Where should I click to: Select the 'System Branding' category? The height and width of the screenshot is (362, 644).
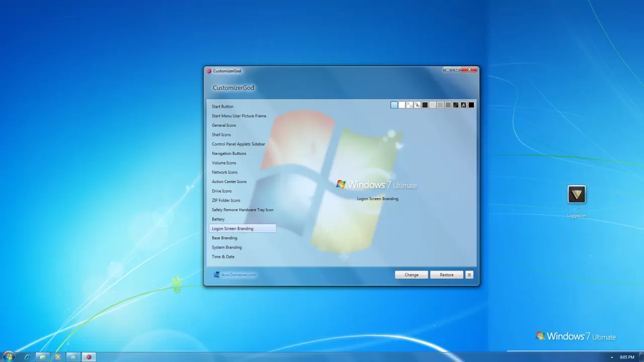[226, 247]
